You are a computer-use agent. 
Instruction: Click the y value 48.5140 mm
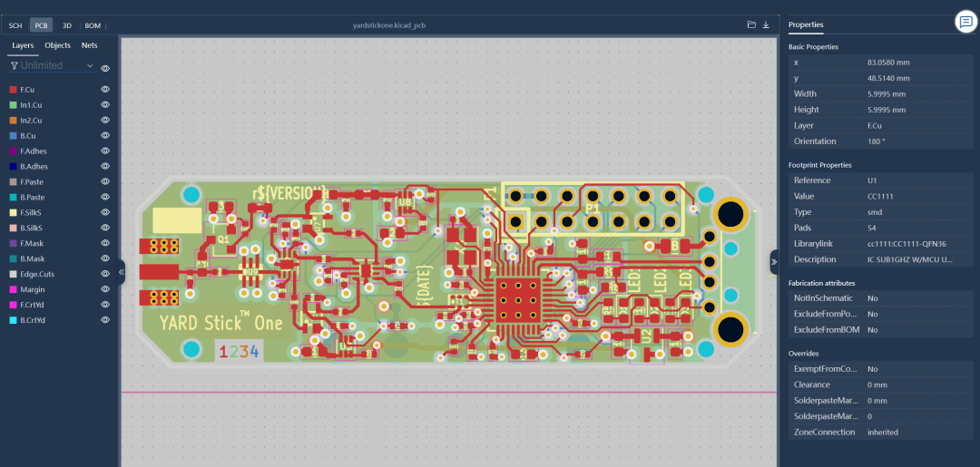[888, 78]
